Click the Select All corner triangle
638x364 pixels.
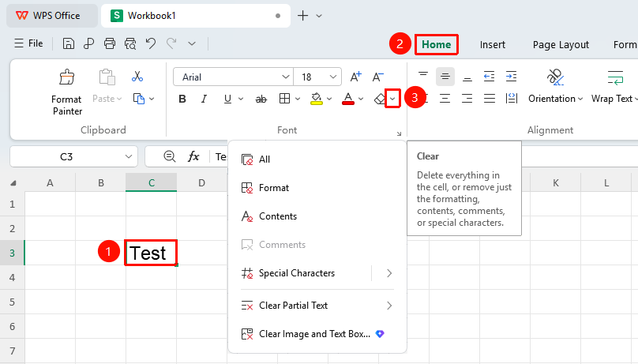[13, 183]
